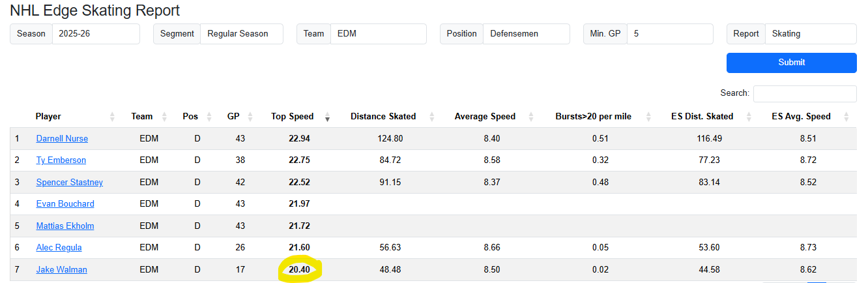This screenshot has height=283, width=868.
Task: Expand the Segment Regular Season selector
Action: [x=241, y=34]
